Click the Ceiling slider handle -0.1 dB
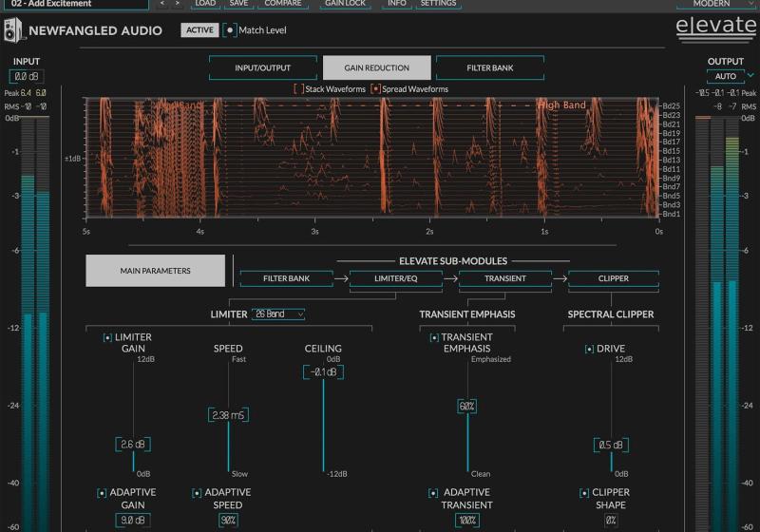 click(x=323, y=372)
